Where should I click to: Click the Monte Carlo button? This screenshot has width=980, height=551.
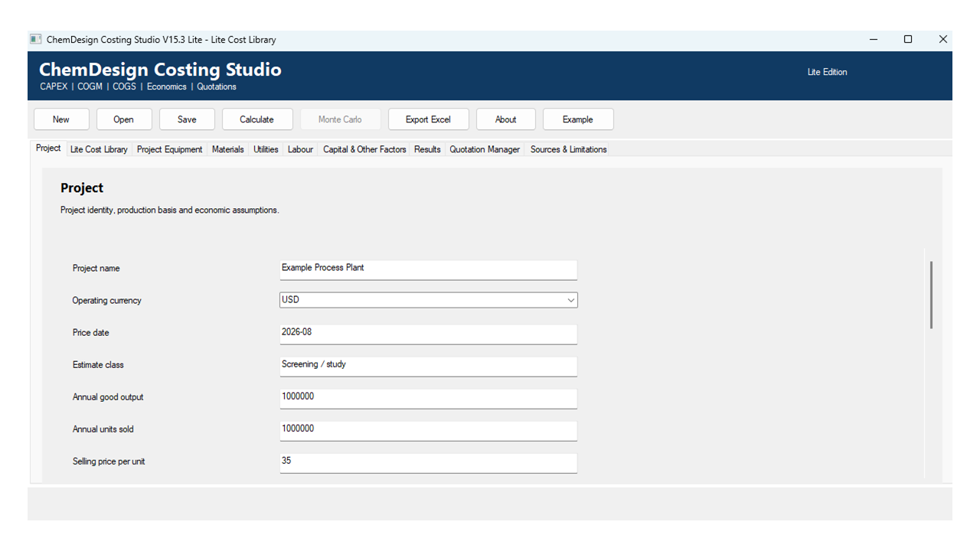[x=340, y=119]
